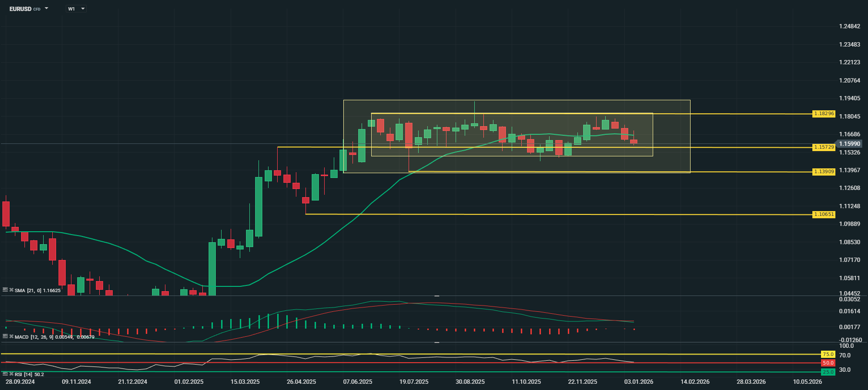Click the 0.01614 MACD scale value
The width and height of the screenshot is (868, 390).
(850, 311)
